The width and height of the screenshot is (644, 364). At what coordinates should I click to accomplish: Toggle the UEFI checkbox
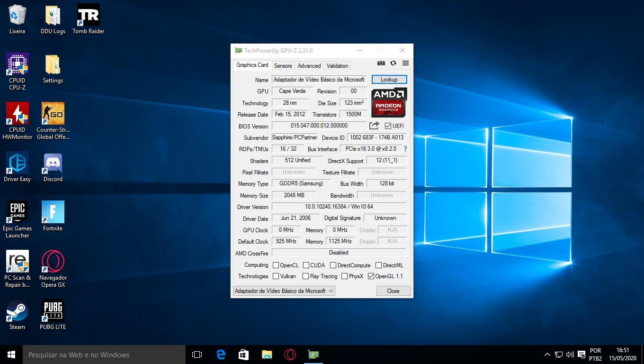[x=388, y=126]
